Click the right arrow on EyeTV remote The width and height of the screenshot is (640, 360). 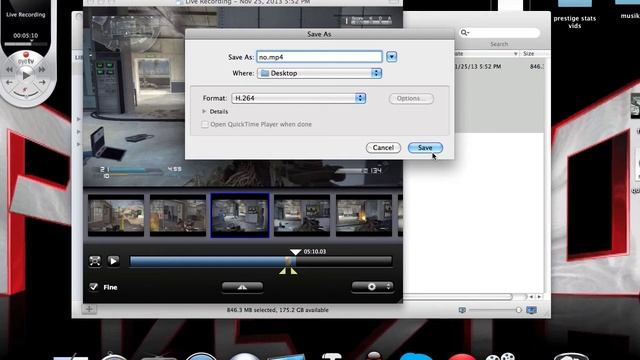pyautogui.click(x=42, y=82)
